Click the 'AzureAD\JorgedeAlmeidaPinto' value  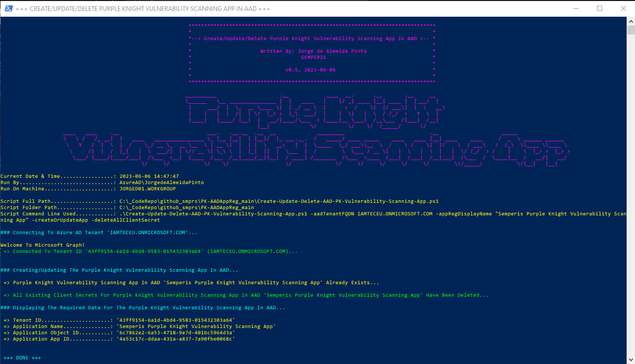[161, 183]
